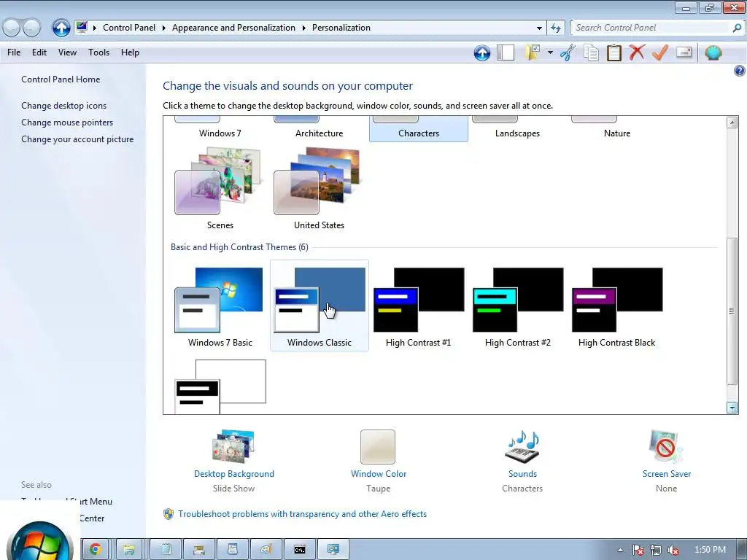Click the teal shell toolbar icon
The height and width of the screenshot is (560, 747).
pos(713,52)
